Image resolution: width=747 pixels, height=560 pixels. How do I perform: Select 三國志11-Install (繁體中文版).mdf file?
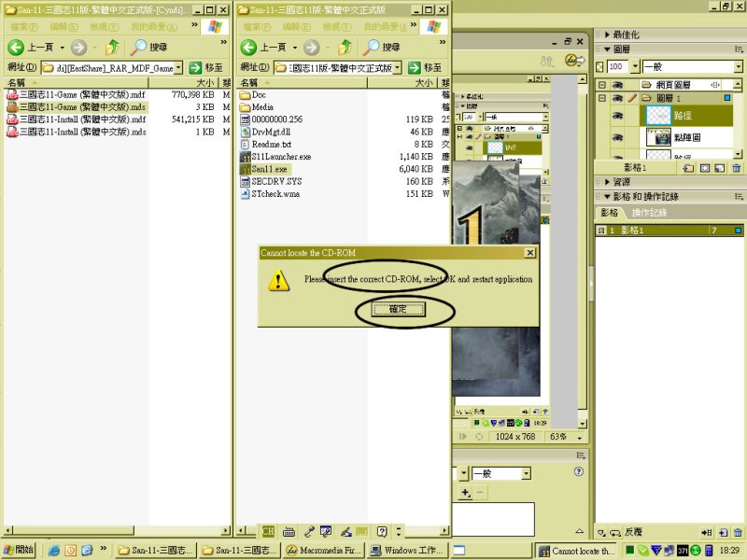[82, 119]
